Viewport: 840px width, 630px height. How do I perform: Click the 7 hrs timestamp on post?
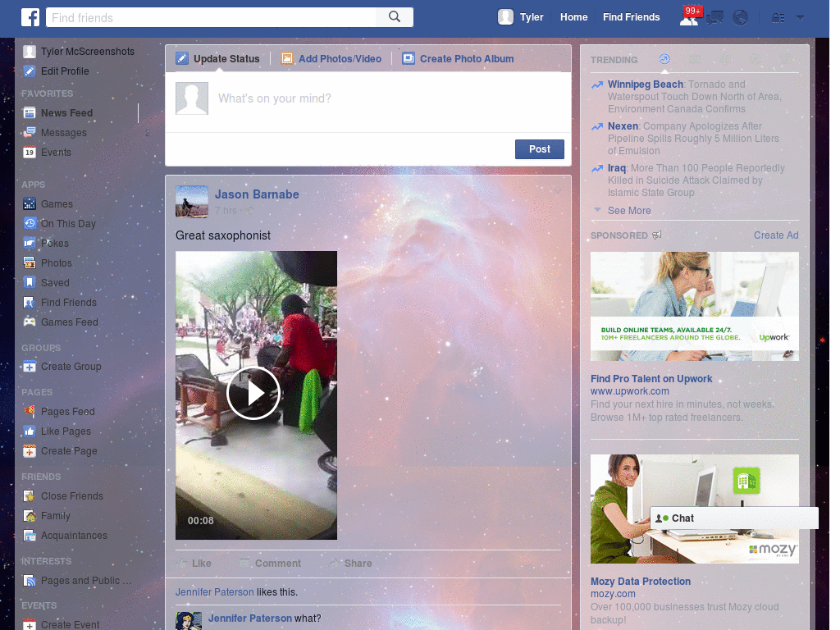pyautogui.click(x=226, y=211)
